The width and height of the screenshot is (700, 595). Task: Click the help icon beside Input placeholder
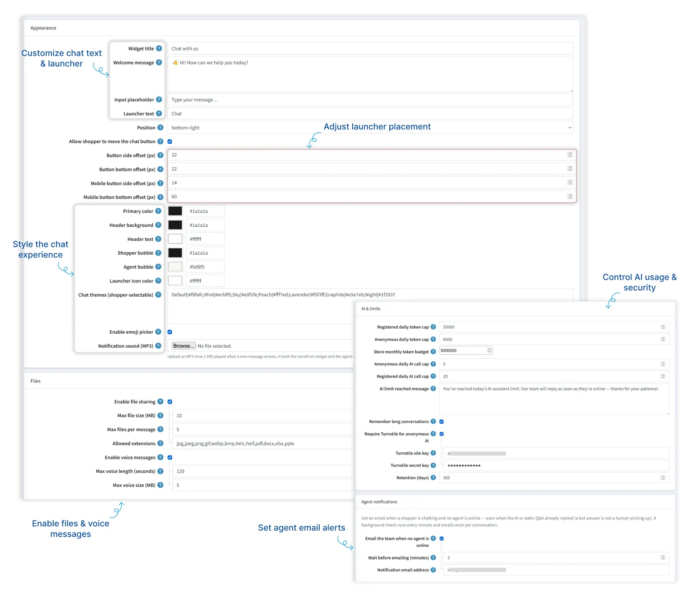coord(159,99)
